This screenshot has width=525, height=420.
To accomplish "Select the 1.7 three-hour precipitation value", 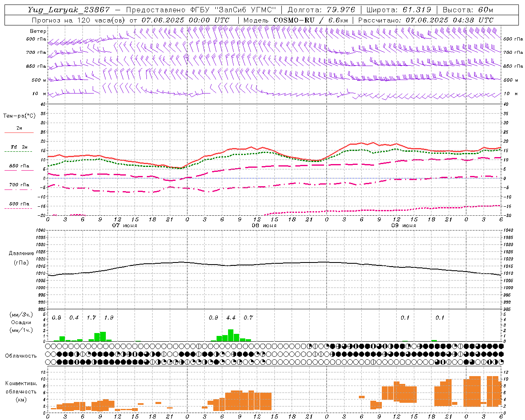I will tap(91, 318).
